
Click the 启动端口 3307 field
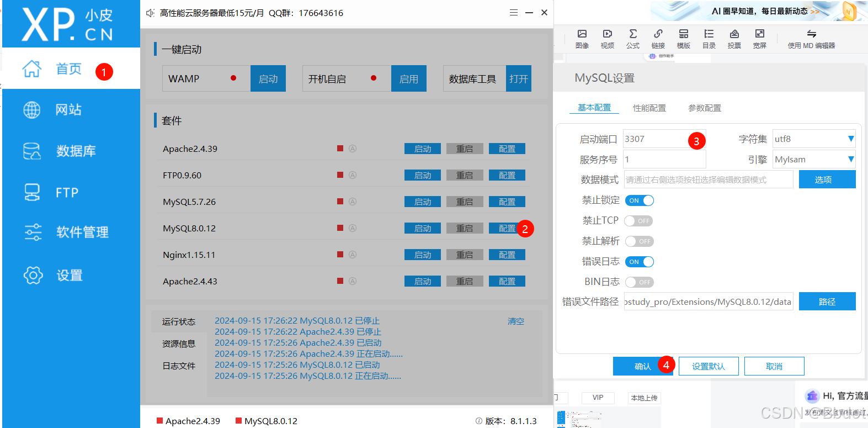pos(664,139)
